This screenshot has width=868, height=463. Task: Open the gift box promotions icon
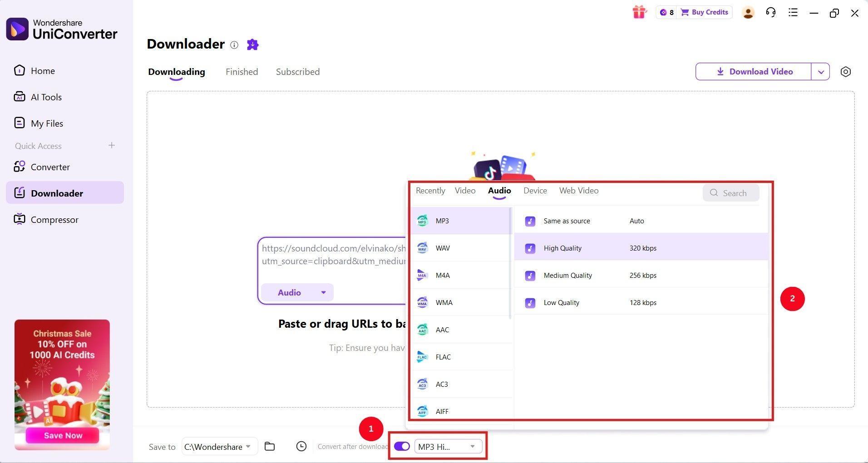(x=639, y=12)
